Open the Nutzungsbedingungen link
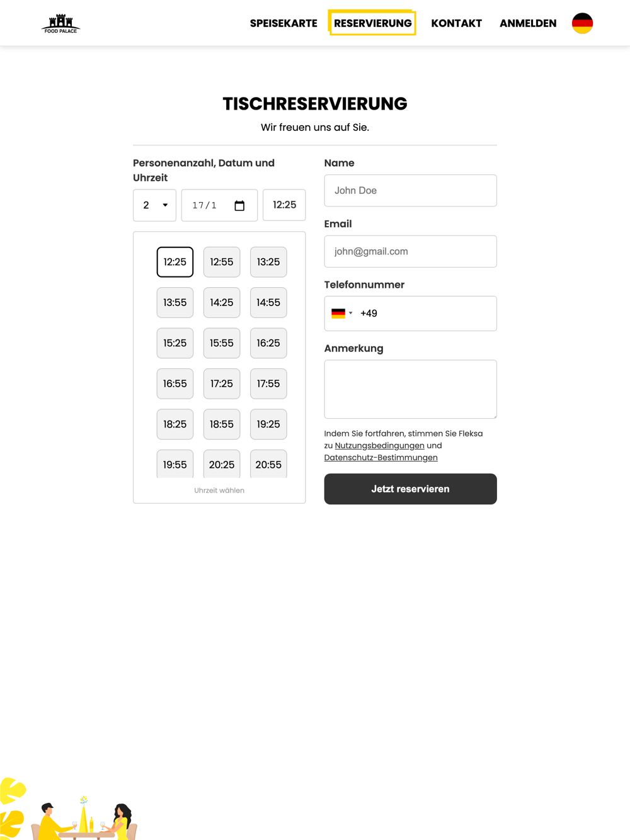The width and height of the screenshot is (630, 840). 379,446
